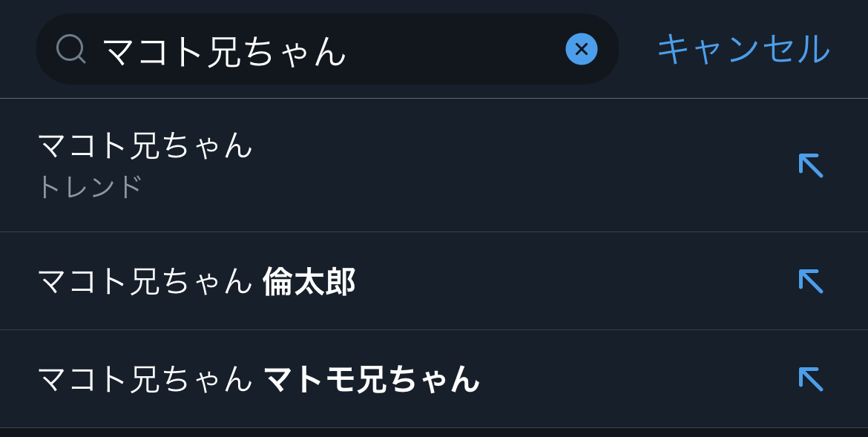Image resolution: width=868 pixels, height=437 pixels.
Task: Click the マコト兄ちゃん prefix in the マトモ兄ちゃん suggestion
Action: coord(145,379)
